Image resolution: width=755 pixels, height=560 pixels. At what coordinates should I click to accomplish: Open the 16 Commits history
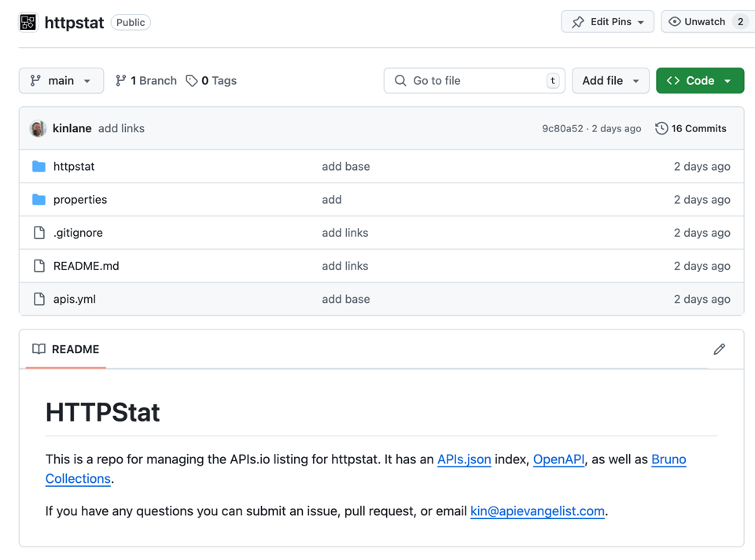pos(691,128)
